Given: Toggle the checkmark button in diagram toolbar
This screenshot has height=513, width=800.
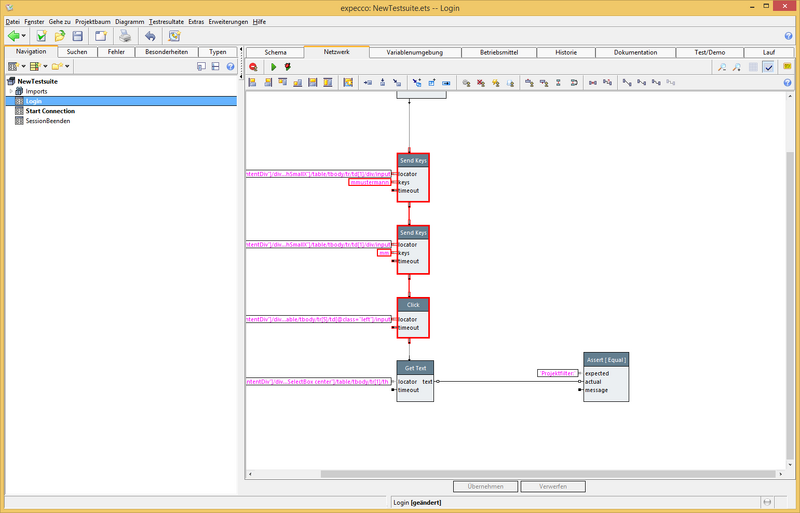Looking at the screenshot, I should pyautogui.click(x=768, y=67).
